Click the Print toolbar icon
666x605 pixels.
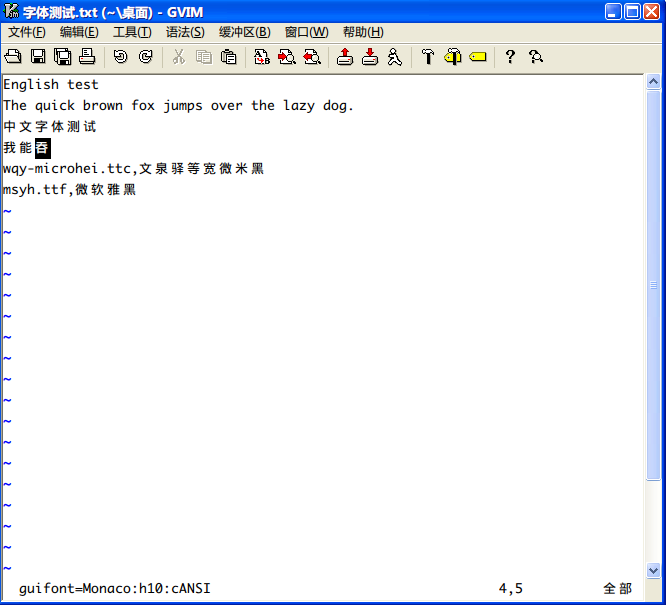coord(87,57)
